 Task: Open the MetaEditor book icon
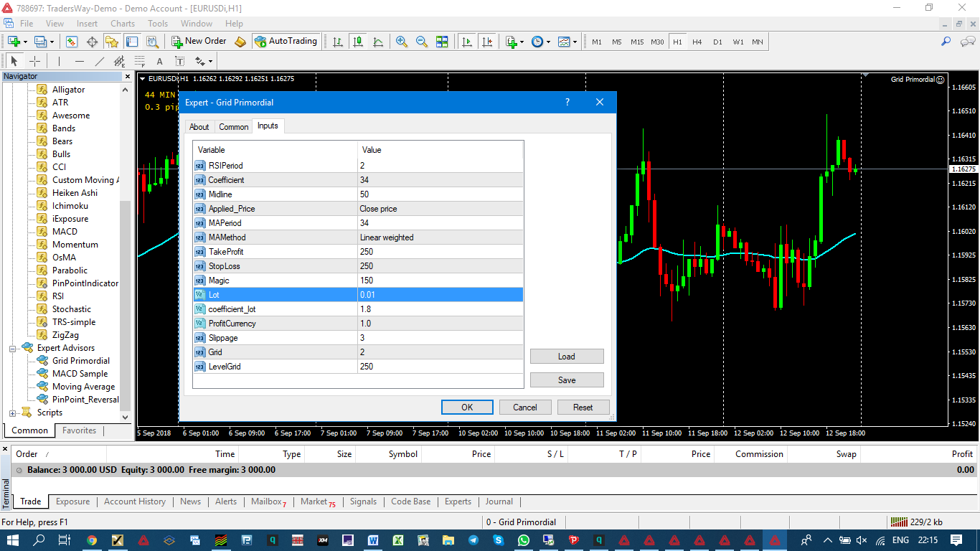[x=240, y=42]
